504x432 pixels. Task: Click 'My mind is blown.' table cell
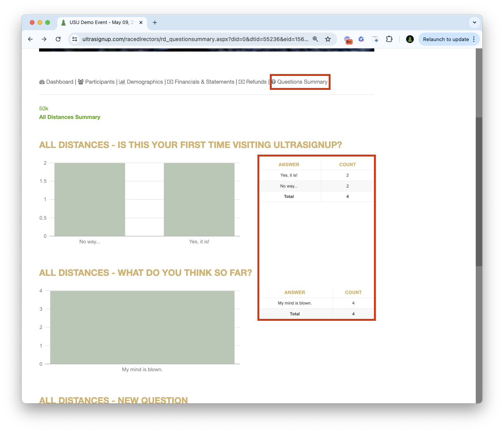[295, 303]
